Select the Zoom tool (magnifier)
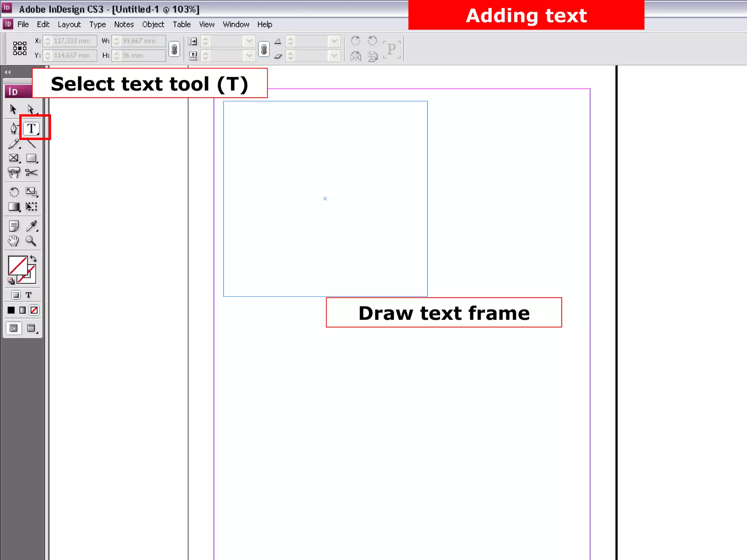747x560 pixels. pos(31,241)
